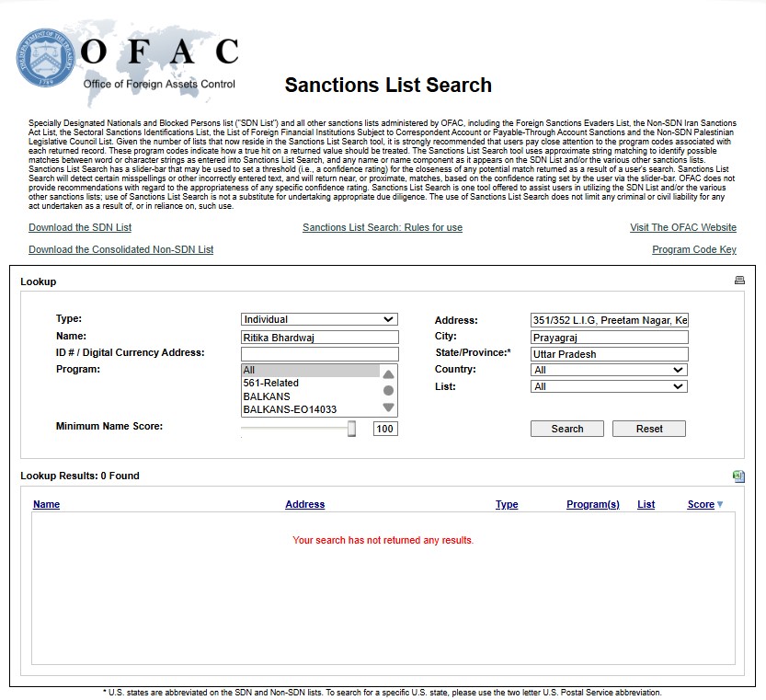Screen dimensions: 766x700
Task: Export results with the Excel icon
Action: 737,476
